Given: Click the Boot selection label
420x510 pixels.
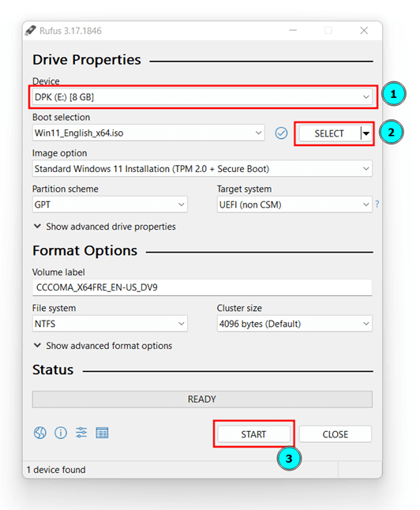Looking at the screenshot, I should tap(61, 117).
